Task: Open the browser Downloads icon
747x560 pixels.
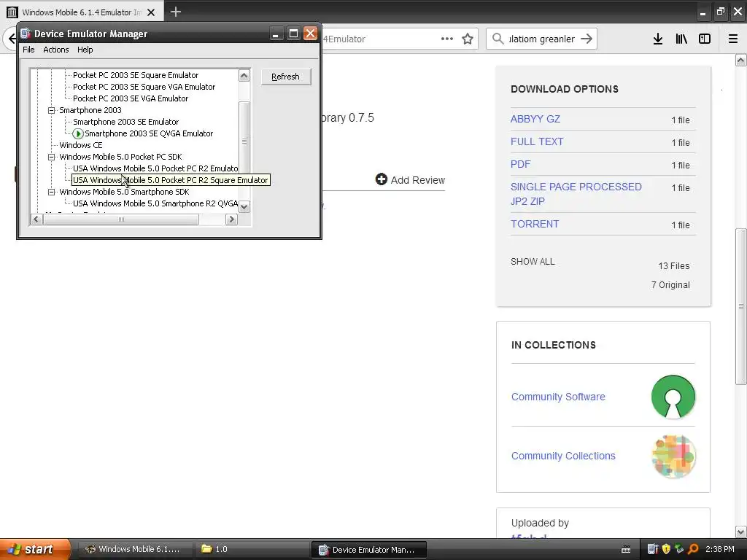Action: click(658, 39)
